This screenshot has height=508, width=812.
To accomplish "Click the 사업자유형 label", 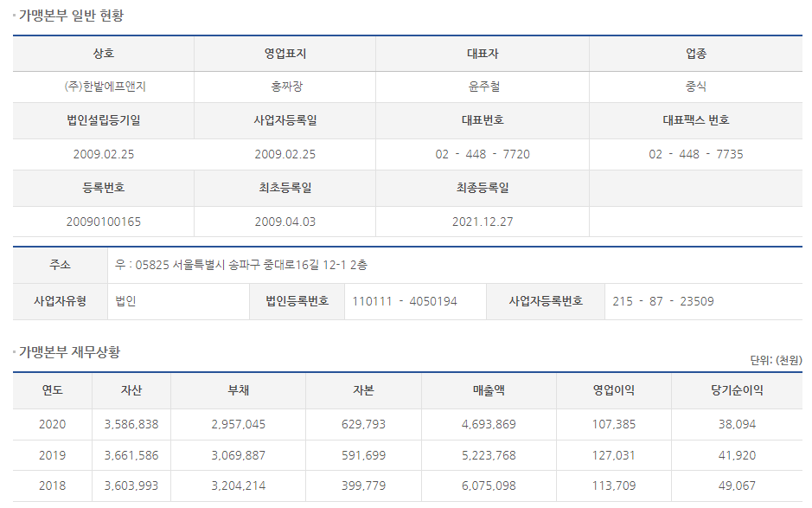I will pos(60,301).
